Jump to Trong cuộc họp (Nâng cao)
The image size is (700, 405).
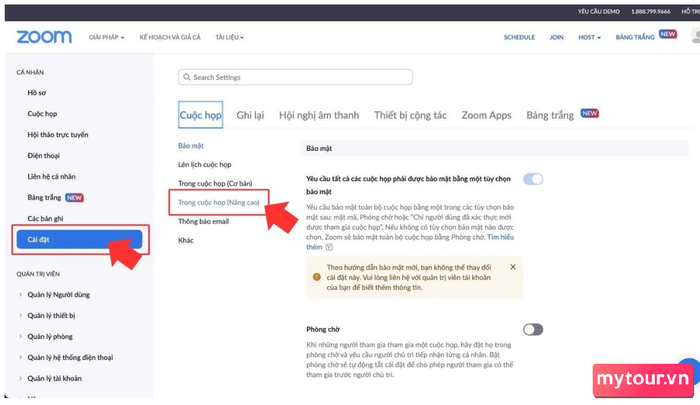[x=219, y=203]
